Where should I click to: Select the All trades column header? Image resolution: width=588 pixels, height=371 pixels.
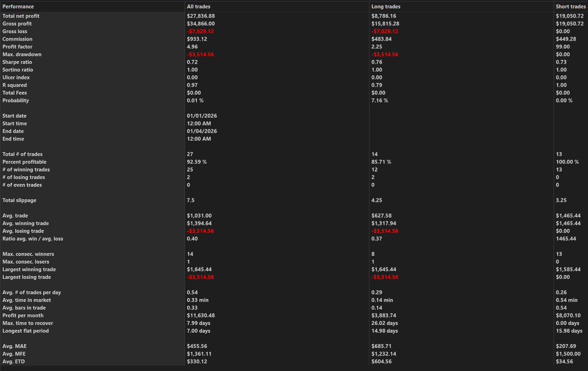point(198,7)
